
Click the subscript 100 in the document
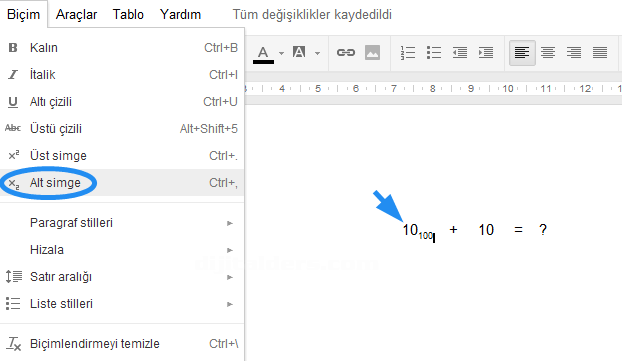pyautogui.click(x=425, y=236)
